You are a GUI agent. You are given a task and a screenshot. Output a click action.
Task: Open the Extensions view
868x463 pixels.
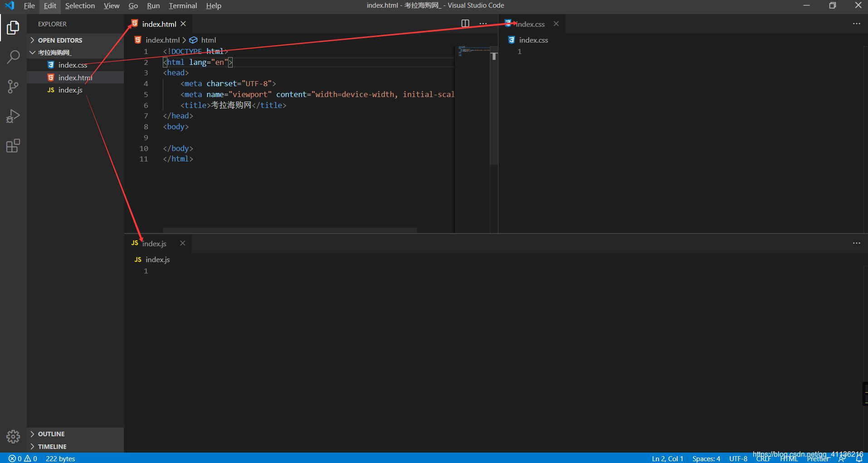pos(13,146)
